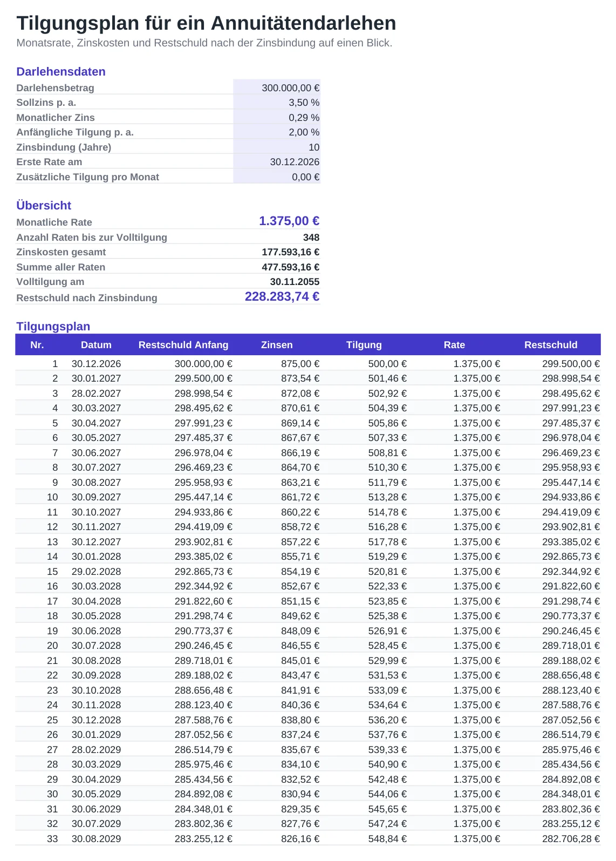This screenshot has width=616, height=861.
Task: Select the Restschuld cell 283.802,36 € in row 31
Action: 571,809
